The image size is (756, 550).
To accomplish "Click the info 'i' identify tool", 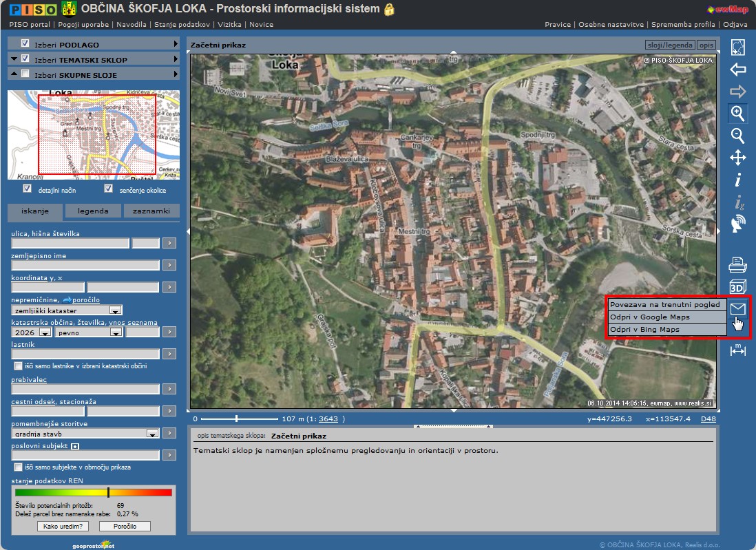I will click(x=737, y=180).
